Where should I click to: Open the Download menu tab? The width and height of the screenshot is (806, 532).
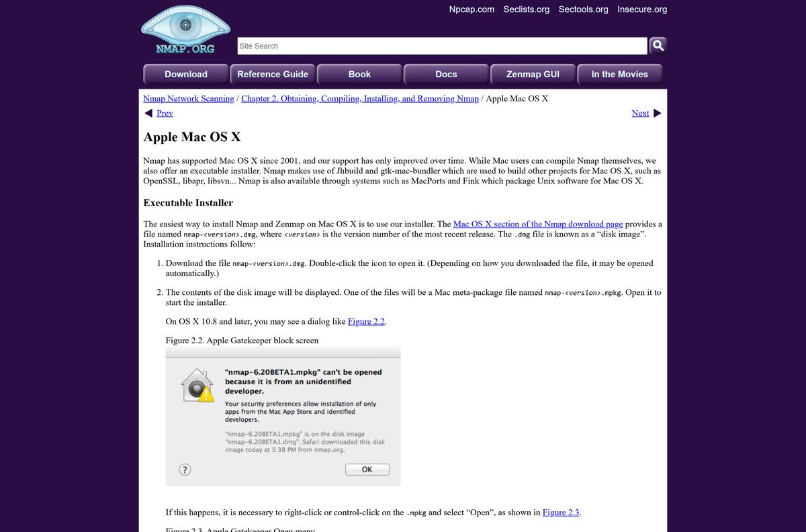pos(186,74)
